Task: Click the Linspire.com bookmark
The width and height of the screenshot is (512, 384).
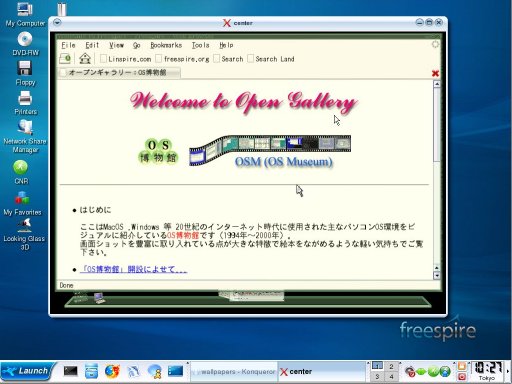Action: [x=126, y=59]
